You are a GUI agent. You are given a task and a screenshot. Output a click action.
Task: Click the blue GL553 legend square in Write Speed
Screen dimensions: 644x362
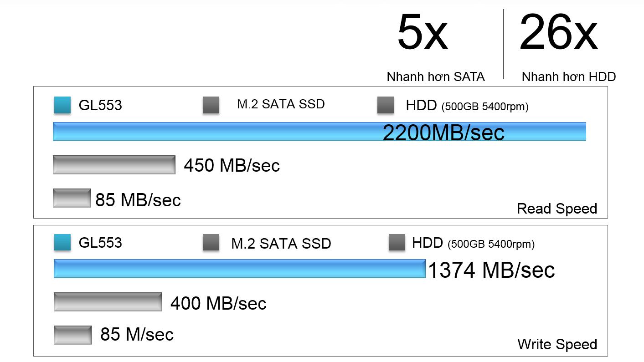[62, 242]
